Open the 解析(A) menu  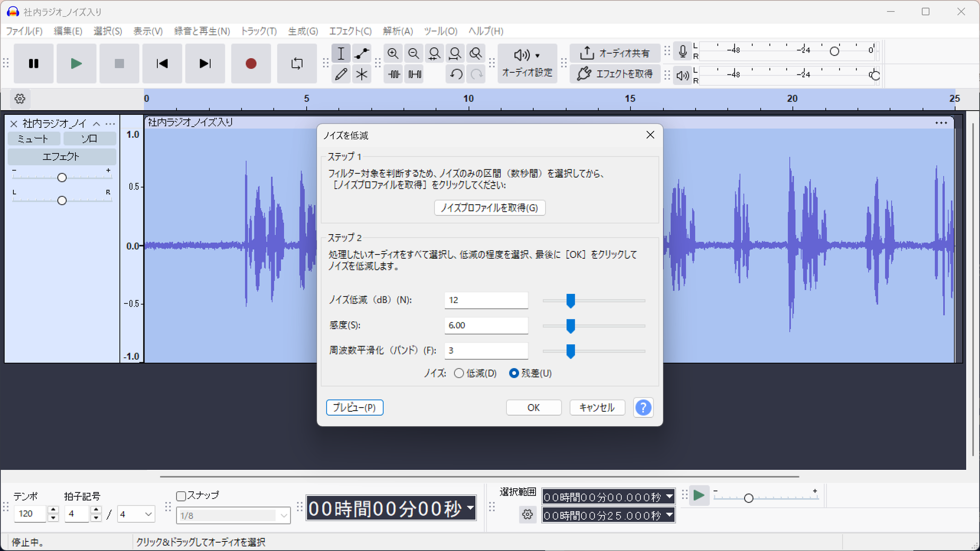tap(398, 31)
